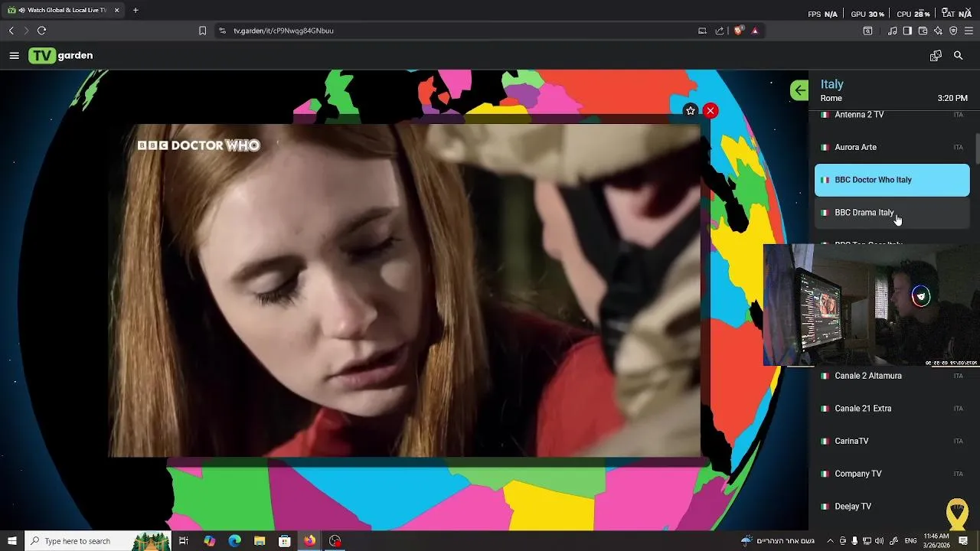Reload the page

click(x=41, y=31)
